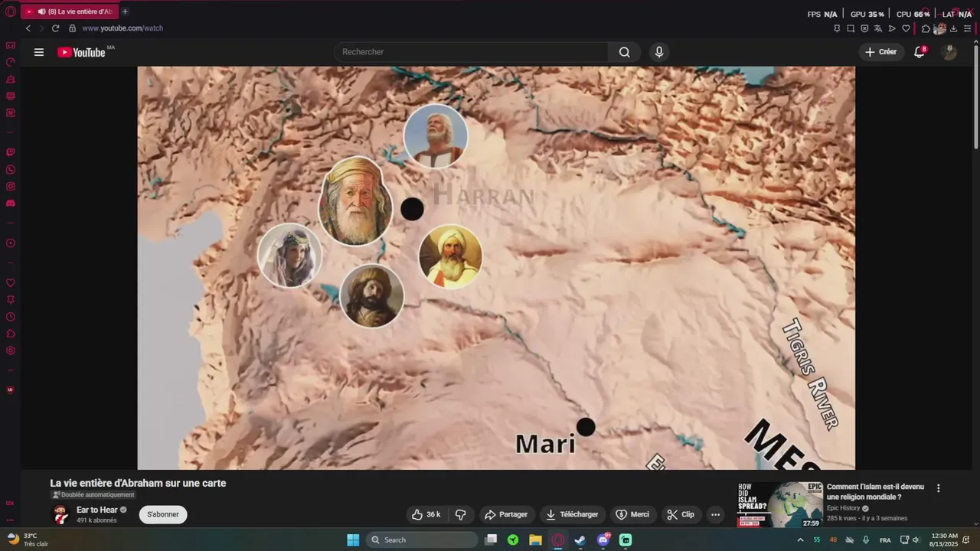Go forward with the browser forward arrow

coord(41,28)
